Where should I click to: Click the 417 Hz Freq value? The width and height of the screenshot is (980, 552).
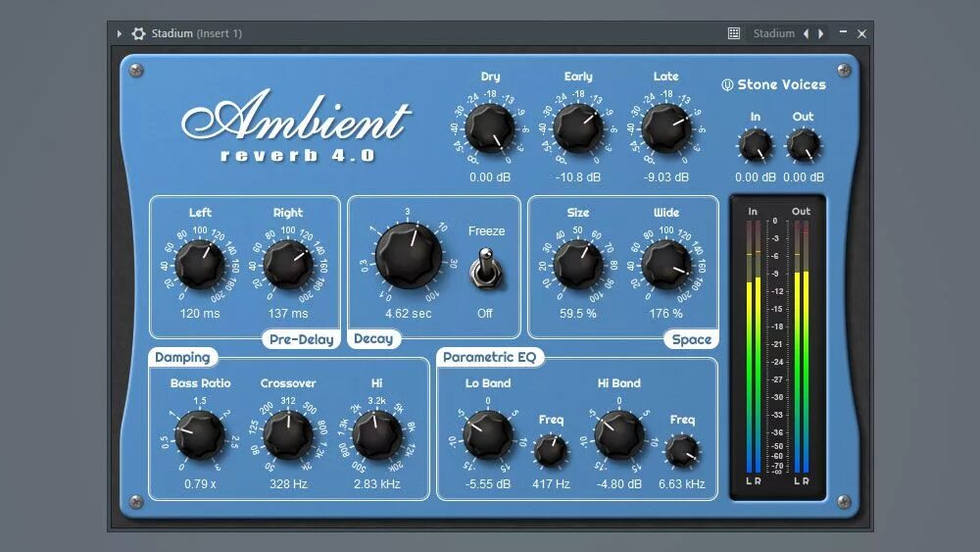[551, 484]
